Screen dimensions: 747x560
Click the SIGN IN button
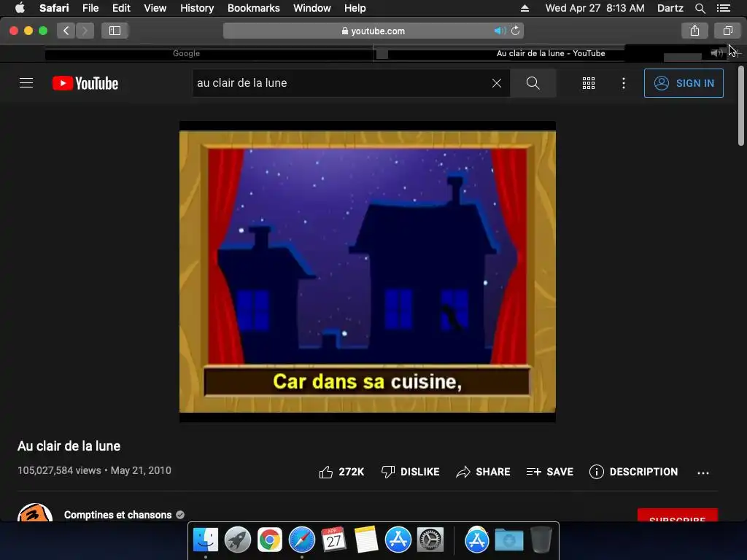click(684, 83)
